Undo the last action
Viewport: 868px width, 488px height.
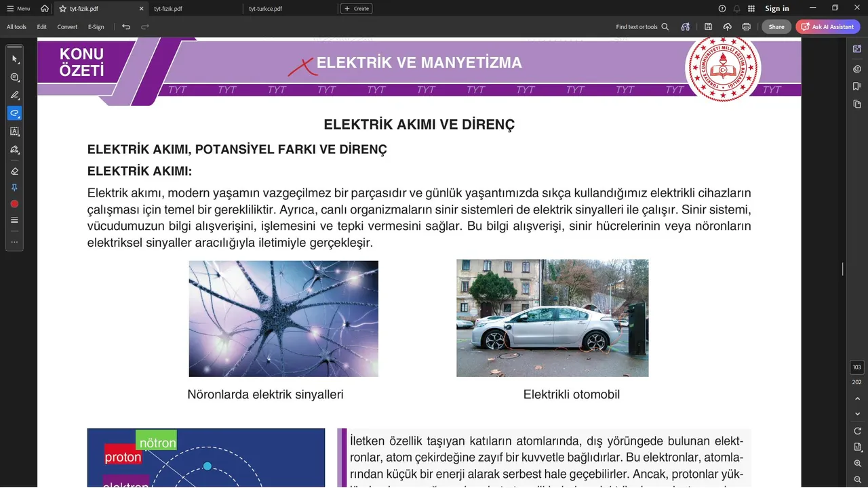(x=126, y=27)
